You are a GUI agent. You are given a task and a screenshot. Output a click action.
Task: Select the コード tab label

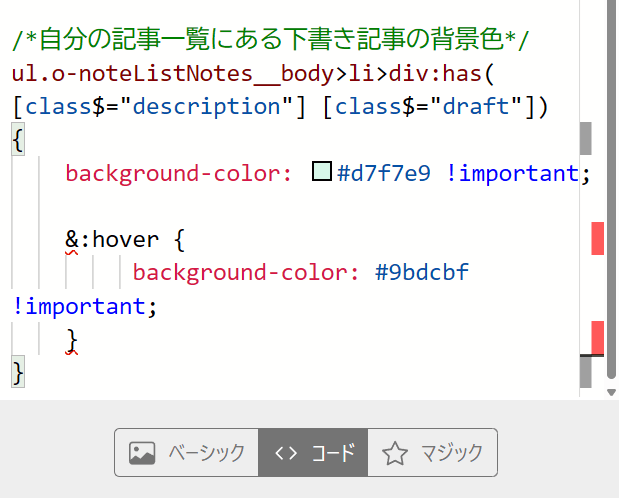pyautogui.click(x=333, y=453)
